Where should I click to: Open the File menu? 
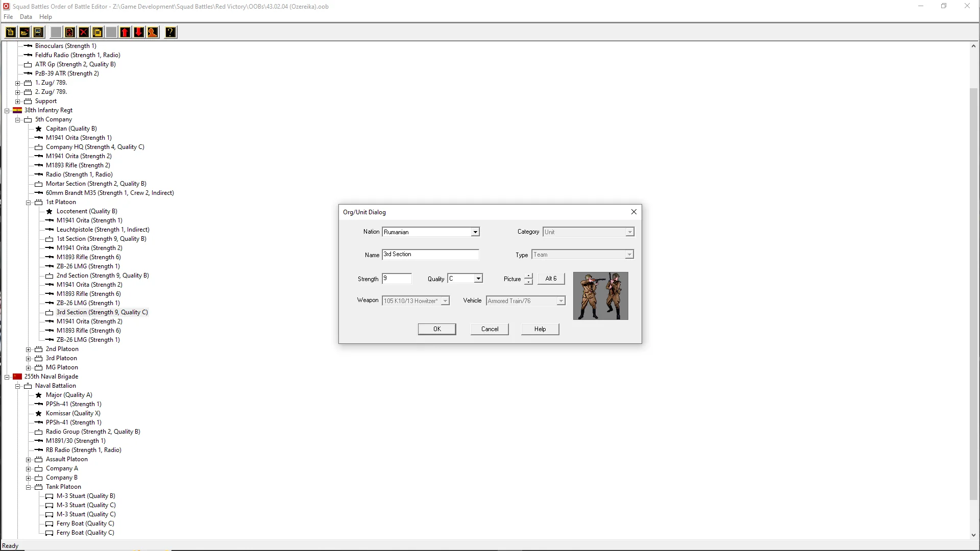coord(8,17)
